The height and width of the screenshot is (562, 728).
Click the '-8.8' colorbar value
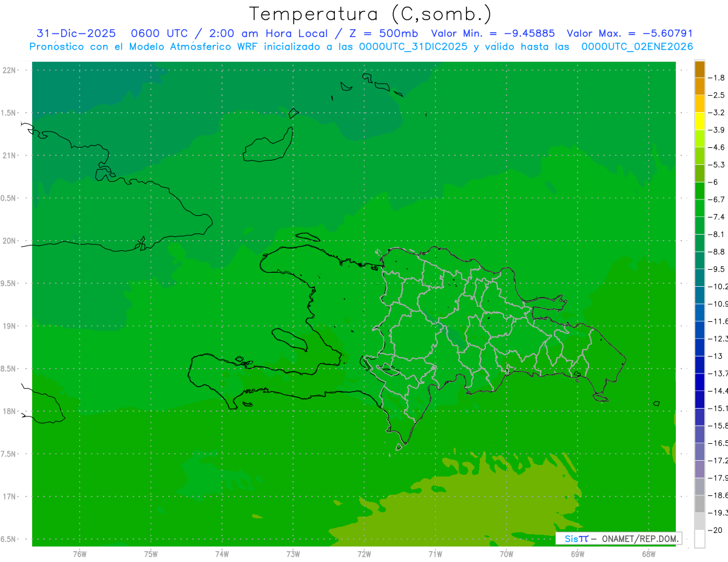717,252
